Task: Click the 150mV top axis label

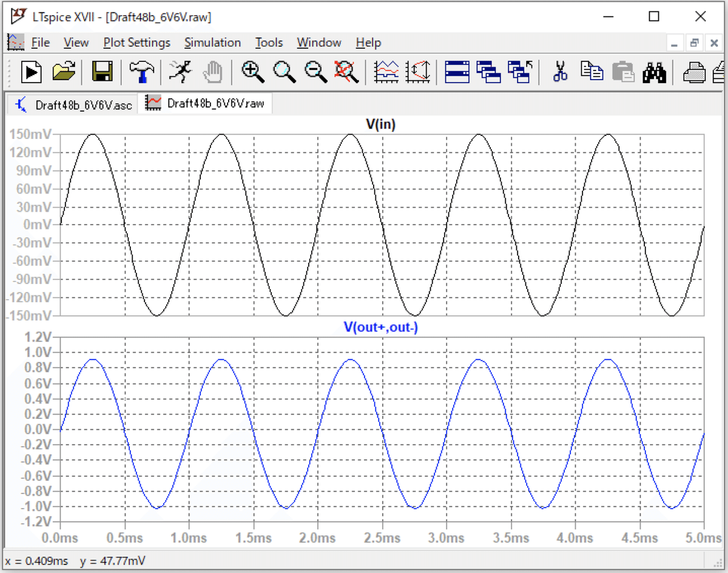Action: (x=30, y=134)
